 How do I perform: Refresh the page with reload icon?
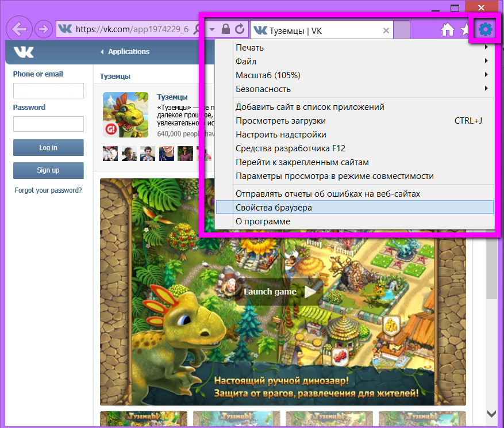pos(240,29)
